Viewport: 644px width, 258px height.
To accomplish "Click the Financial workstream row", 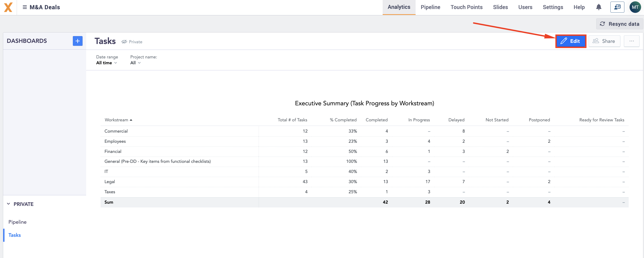I will 364,152.
